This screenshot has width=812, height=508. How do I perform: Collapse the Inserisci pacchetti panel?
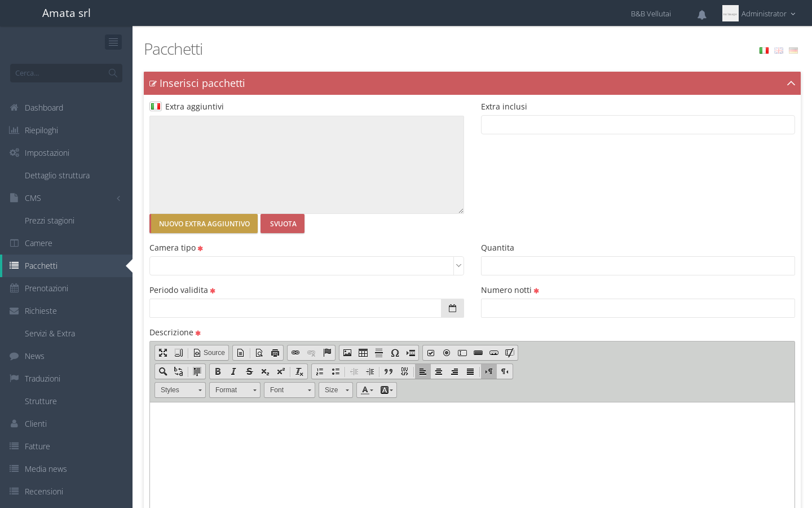click(791, 84)
